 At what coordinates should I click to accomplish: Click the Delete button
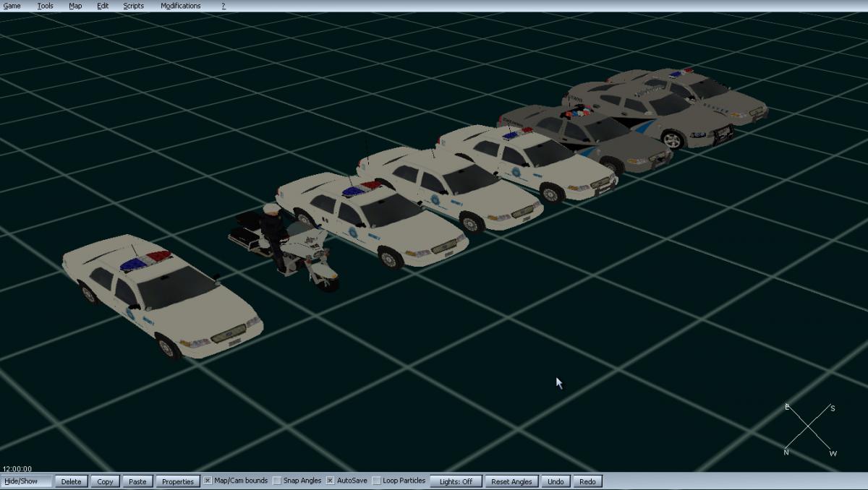click(72, 481)
